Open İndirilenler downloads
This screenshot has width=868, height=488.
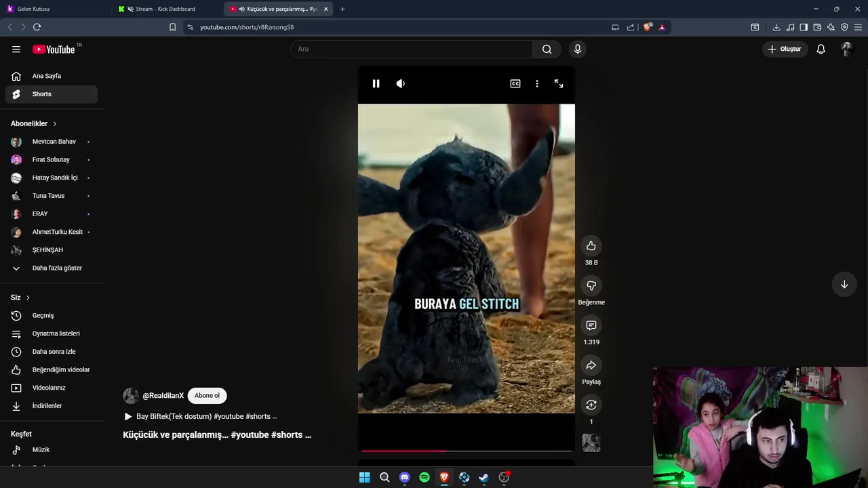[52, 406]
